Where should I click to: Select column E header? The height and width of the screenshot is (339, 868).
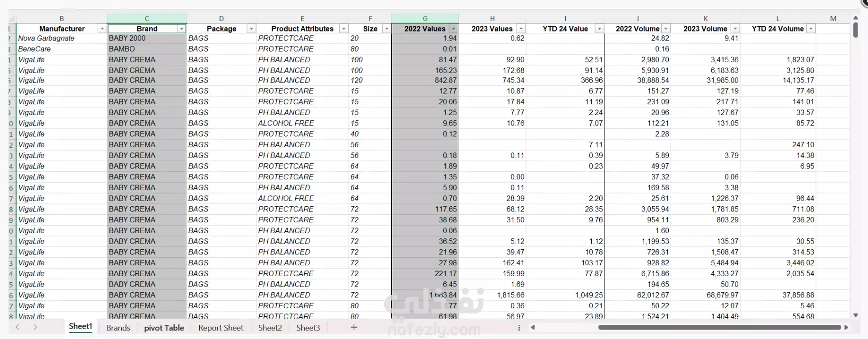(303, 18)
